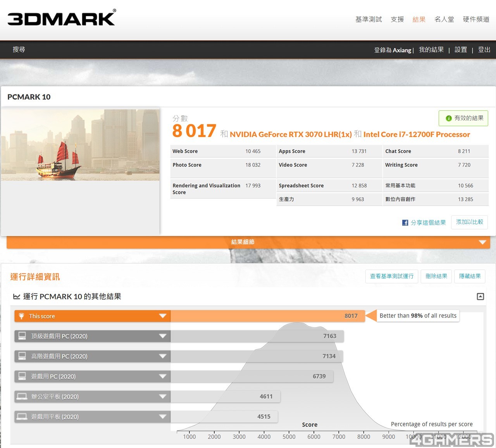Expand the 結果細節 orange bar
Image resolution: width=496 pixels, height=448 pixels.
[x=248, y=242]
